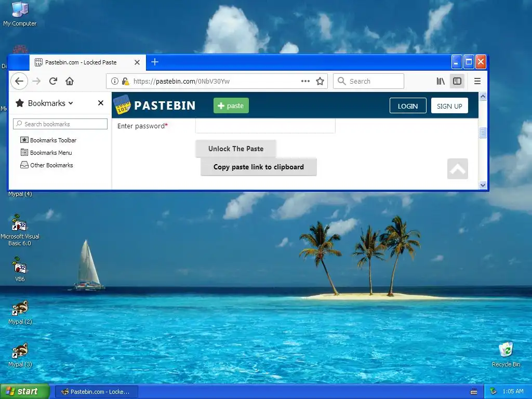This screenshot has height=399, width=532.
Task: Open page actions three-dot menu
Action: click(305, 81)
